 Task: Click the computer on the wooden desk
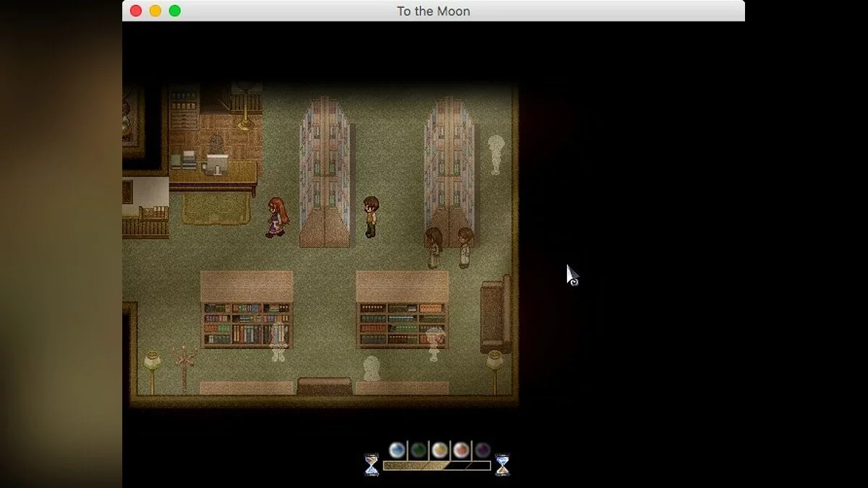(x=216, y=165)
